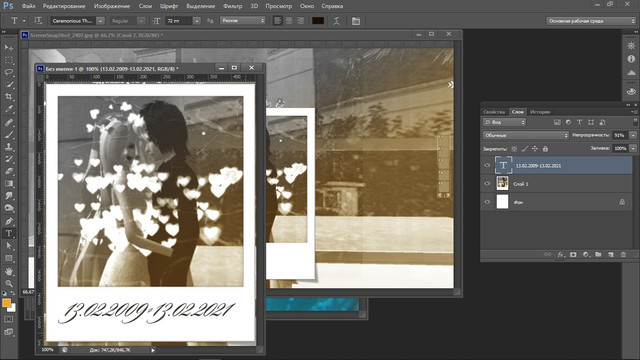Select the History Brush tool

pyautogui.click(x=9, y=159)
